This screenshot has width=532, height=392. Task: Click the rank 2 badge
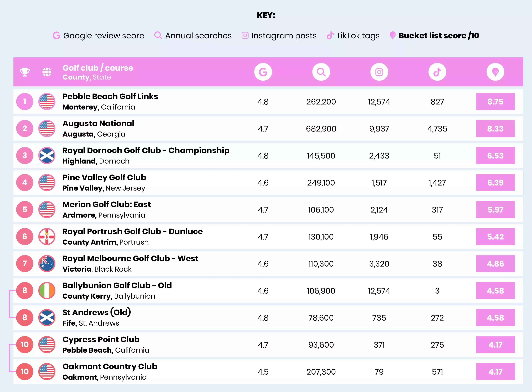[x=25, y=129]
